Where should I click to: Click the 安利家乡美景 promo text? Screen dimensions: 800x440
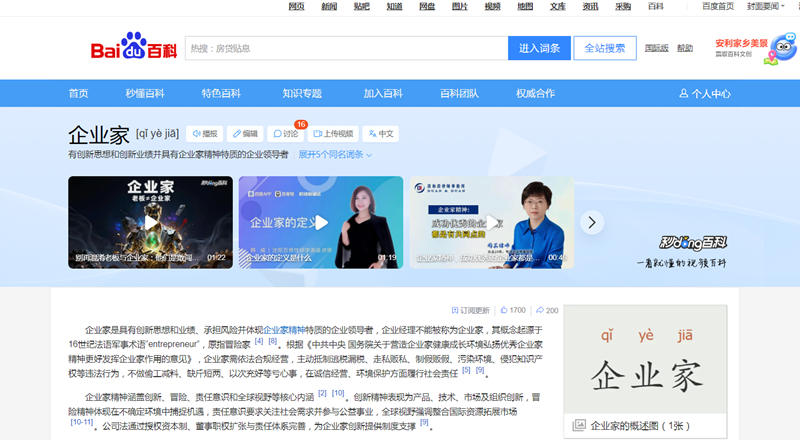coord(741,43)
